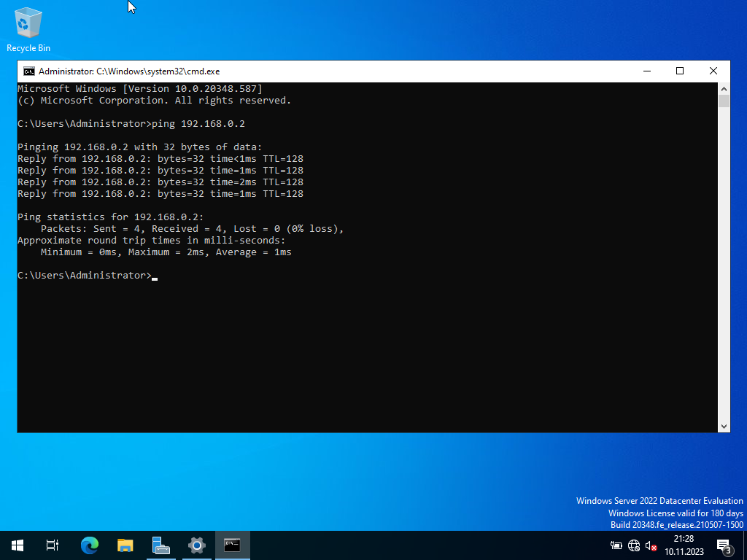747x560 pixels.
Task: Minimize the cmd.exe window
Action: point(647,71)
